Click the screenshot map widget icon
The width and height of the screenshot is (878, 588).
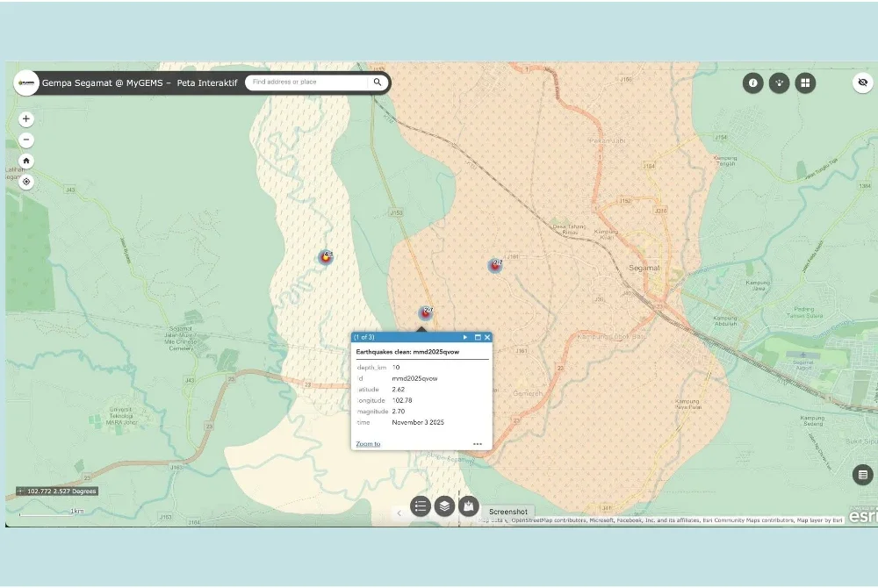tap(469, 506)
